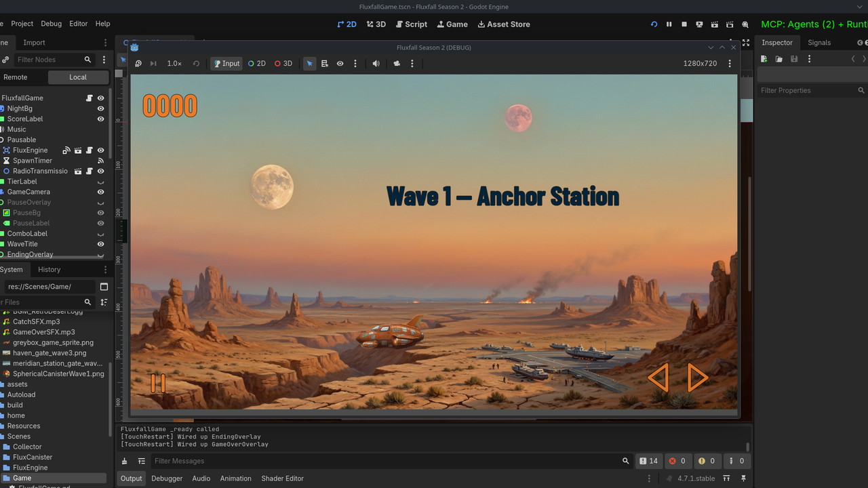This screenshot has height=488, width=868.
Task: Open the Inspector extra options three-dot menu
Action: pos(809,59)
